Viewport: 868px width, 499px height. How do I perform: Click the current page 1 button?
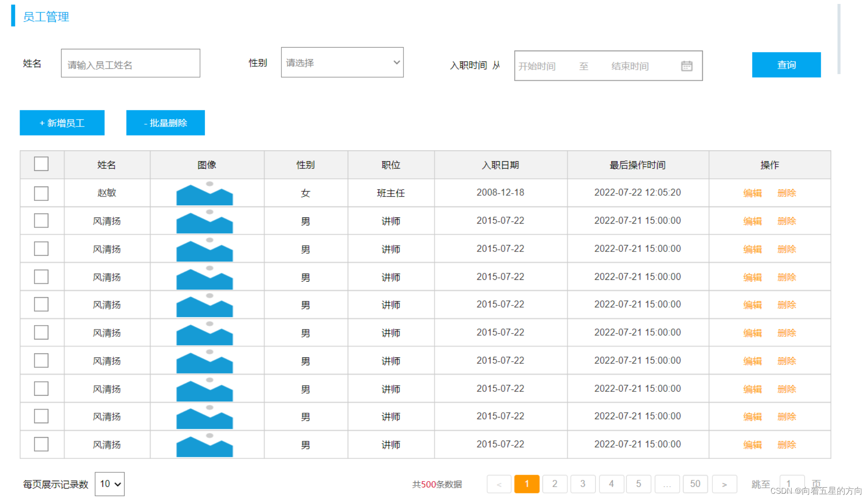[x=526, y=484]
